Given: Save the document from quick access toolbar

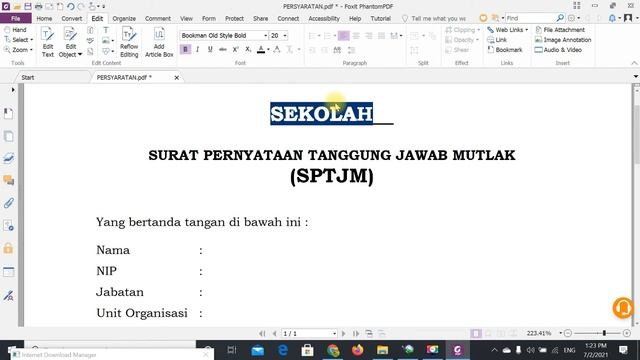Looking at the screenshot, I should tap(28, 7).
